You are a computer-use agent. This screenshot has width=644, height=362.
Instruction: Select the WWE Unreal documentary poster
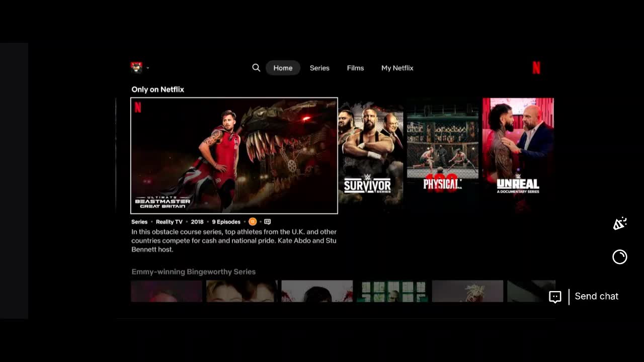518,153
